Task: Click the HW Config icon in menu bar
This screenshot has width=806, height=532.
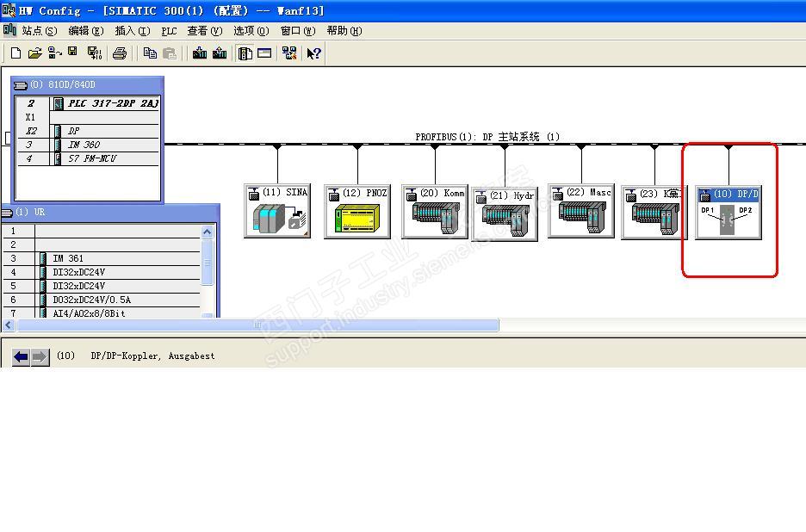Action: tap(9, 30)
